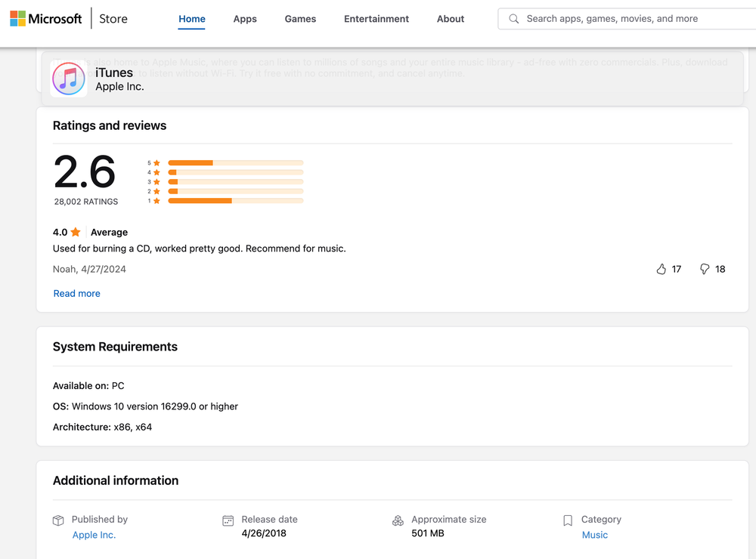Open the Home tab
This screenshot has width=756, height=559.
(192, 19)
